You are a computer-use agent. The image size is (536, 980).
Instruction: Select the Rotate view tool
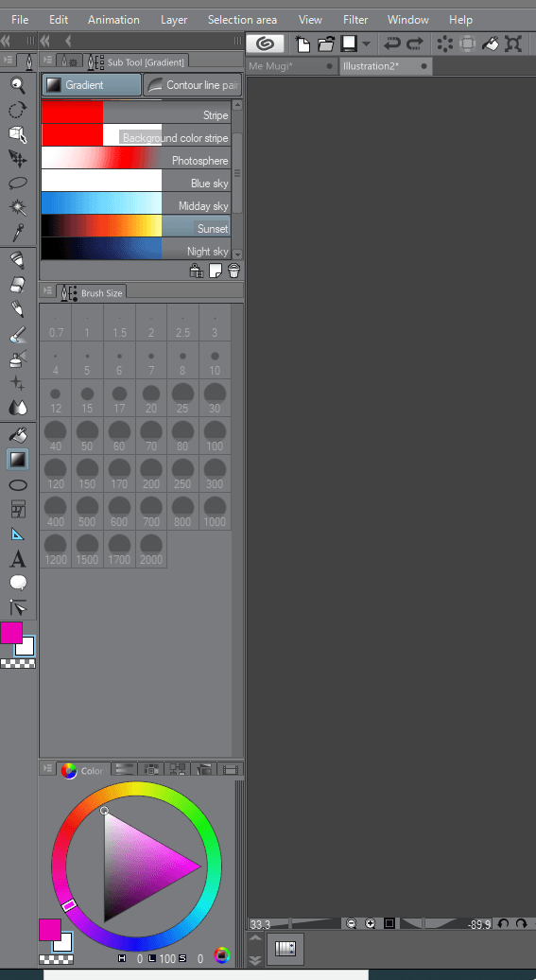click(x=18, y=110)
